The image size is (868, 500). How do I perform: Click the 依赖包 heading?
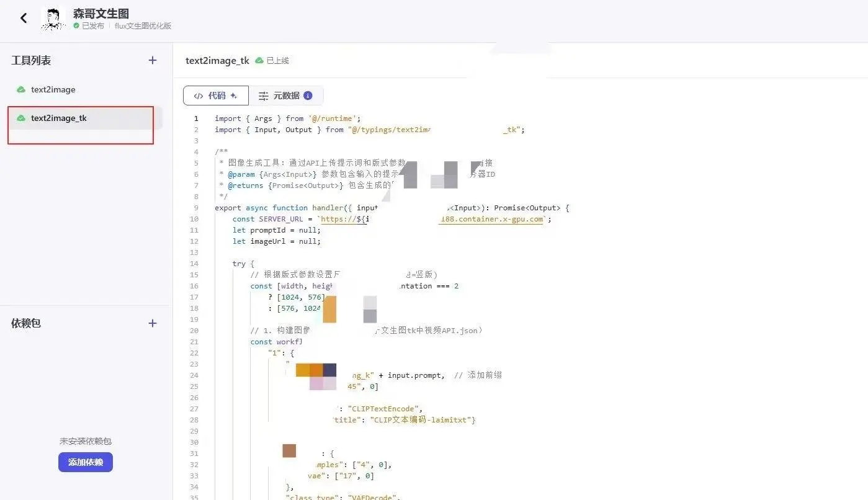[x=26, y=323]
